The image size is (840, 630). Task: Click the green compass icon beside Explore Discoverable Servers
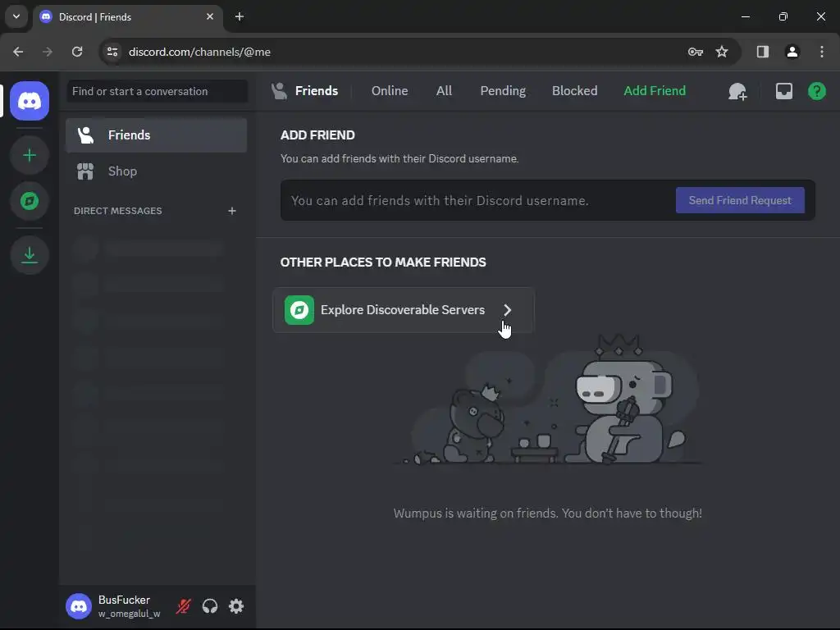click(x=299, y=310)
